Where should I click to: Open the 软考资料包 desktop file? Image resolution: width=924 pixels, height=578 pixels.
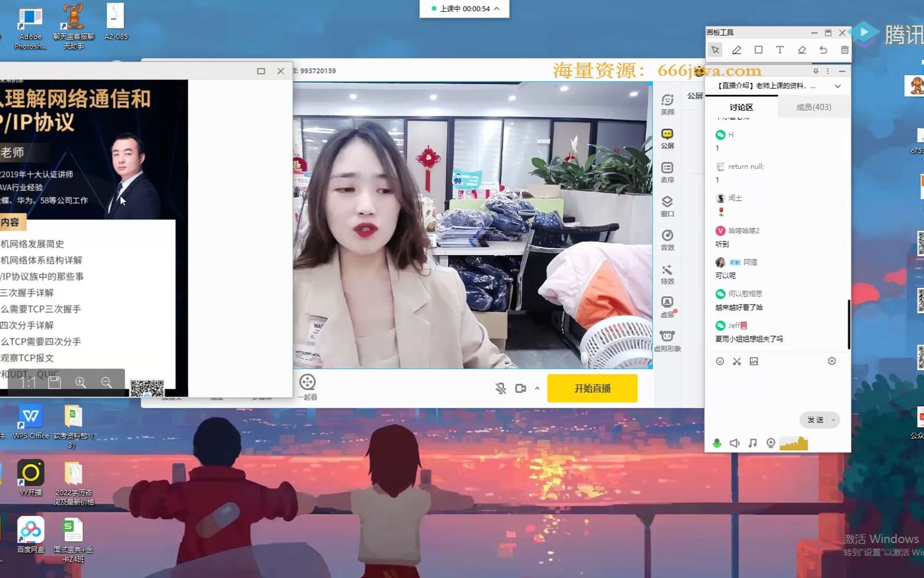click(x=73, y=426)
